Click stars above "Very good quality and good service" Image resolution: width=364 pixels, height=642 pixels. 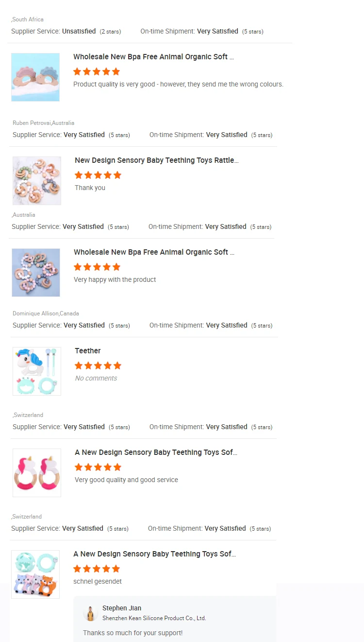click(x=98, y=468)
